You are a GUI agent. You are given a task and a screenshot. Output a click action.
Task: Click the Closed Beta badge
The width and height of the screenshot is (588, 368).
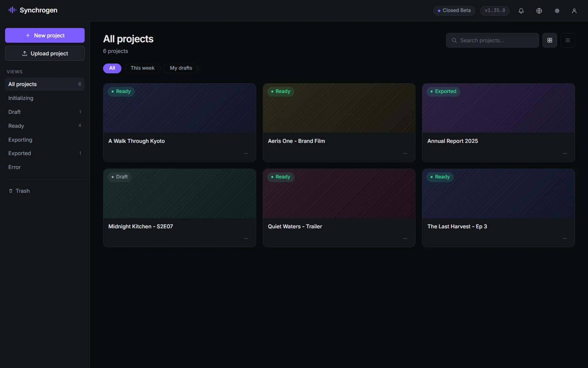tap(454, 10)
